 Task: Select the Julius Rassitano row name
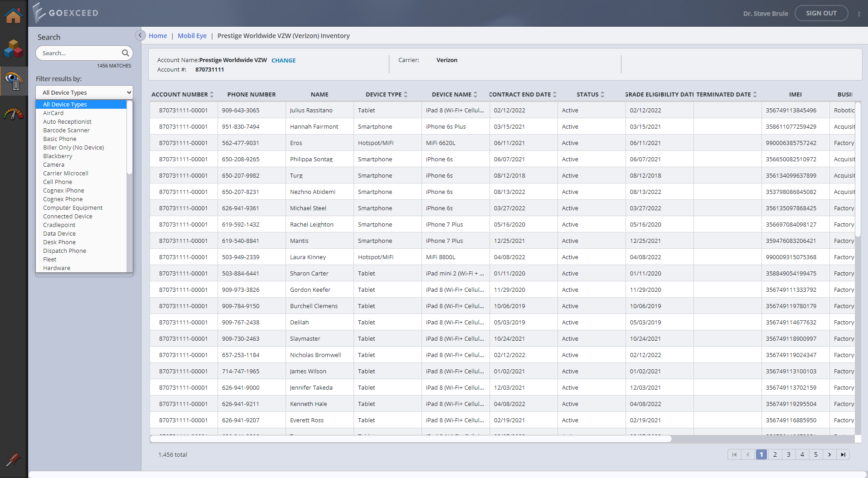coord(311,110)
